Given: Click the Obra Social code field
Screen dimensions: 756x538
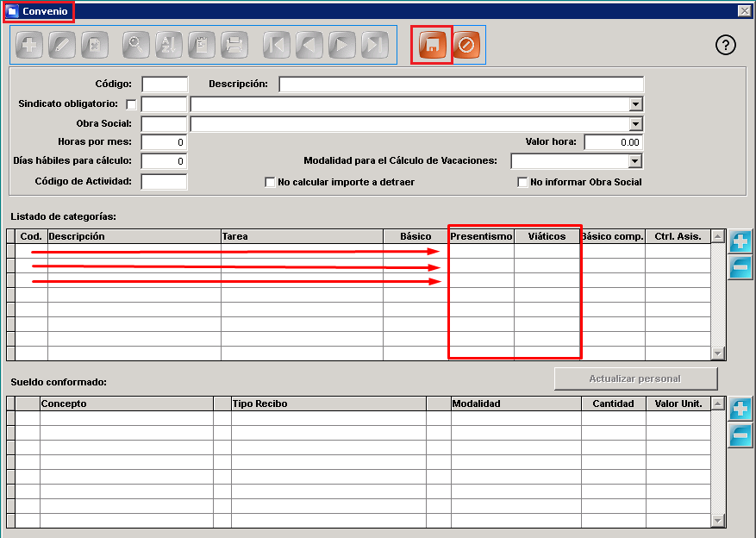Looking at the screenshot, I should [164, 124].
